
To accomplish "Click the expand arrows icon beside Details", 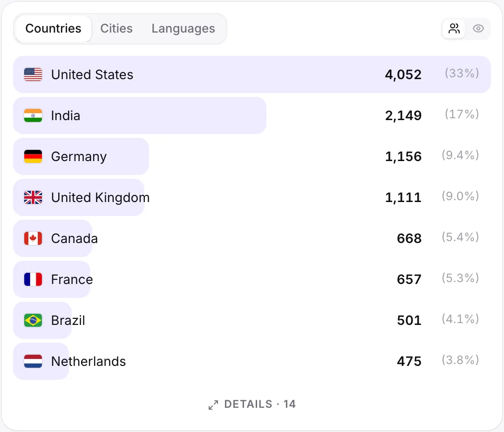I will tap(213, 405).
